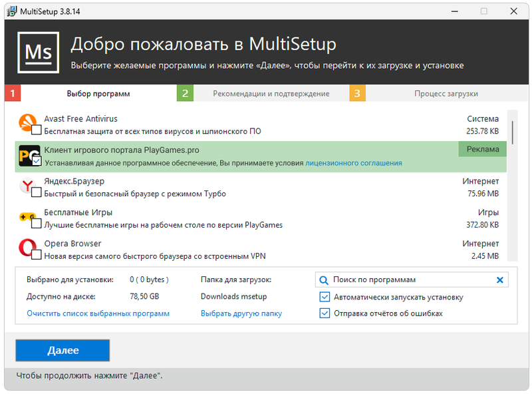This screenshot has height=394, width=532.
Task: Click the search magnifier icon
Action: click(324, 280)
